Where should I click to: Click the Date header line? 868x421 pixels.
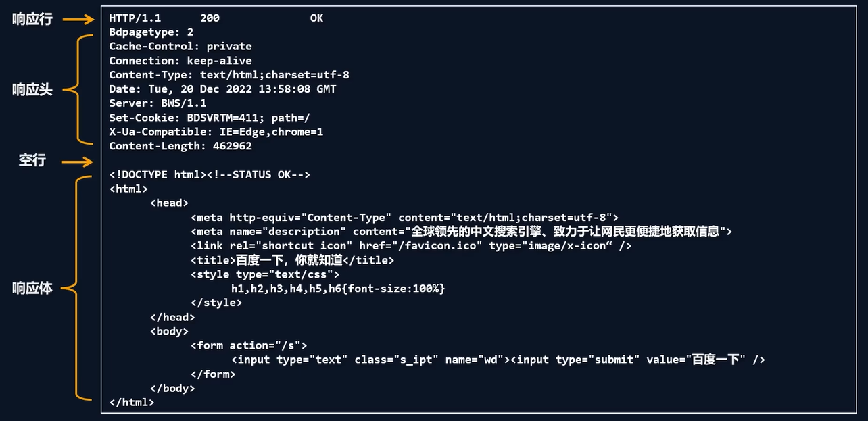click(x=222, y=89)
